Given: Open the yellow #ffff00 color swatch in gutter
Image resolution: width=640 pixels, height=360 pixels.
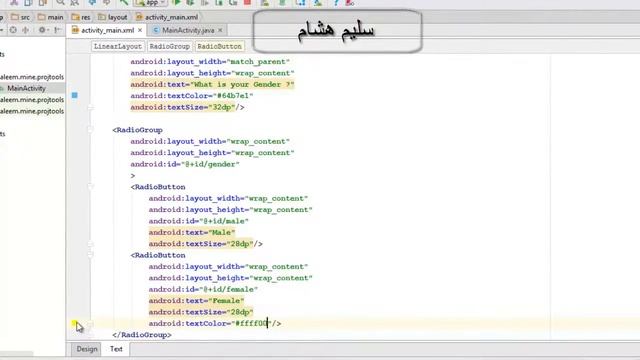Looking at the screenshot, I should pyautogui.click(x=75, y=323).
